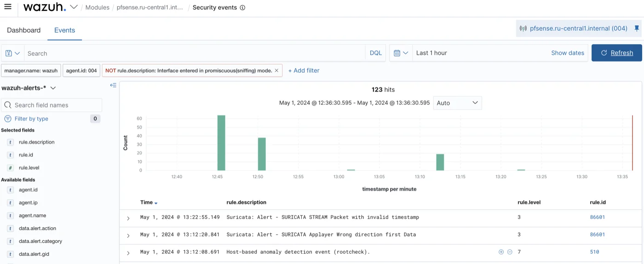Click the Security events breadcrumb
The width and height of the screenshot is (644, 264).
click(215, 7)
